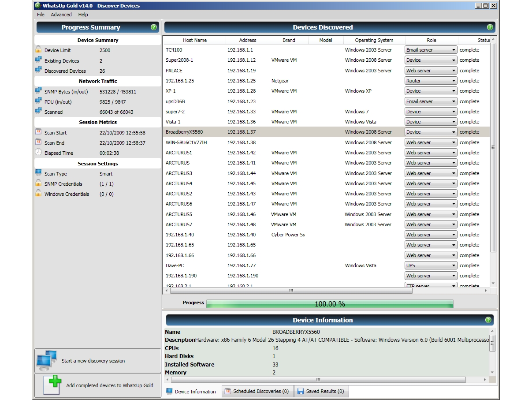This screenshot has width=532, height=400.
Task: Click the Progress Summary help icon
Action: click(x=153, y=27)
